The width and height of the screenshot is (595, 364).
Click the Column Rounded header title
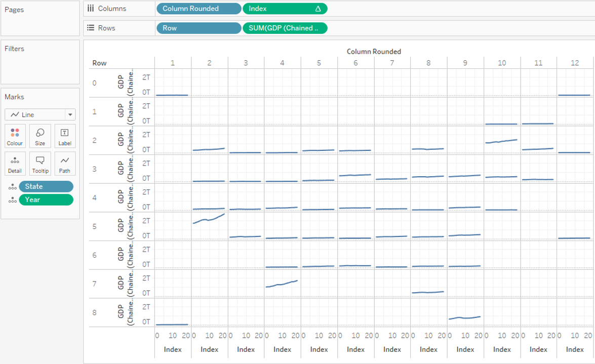coord(374,52)
